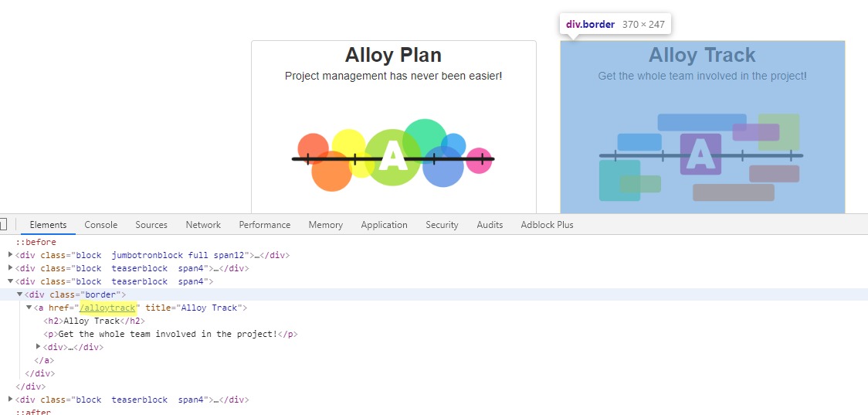Image resolution: width=868 pixels, height=415 pixels.
Task: Select the paragraph element row in DOM tree
Action: [x=170, y=334]
